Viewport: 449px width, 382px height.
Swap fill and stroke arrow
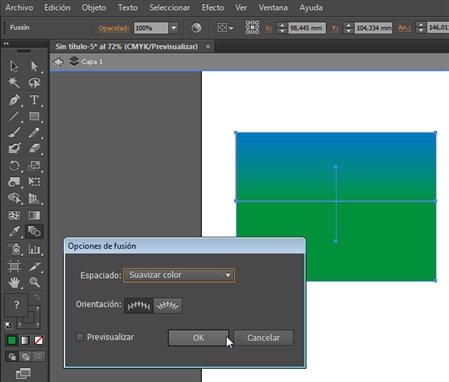[36, 297]
